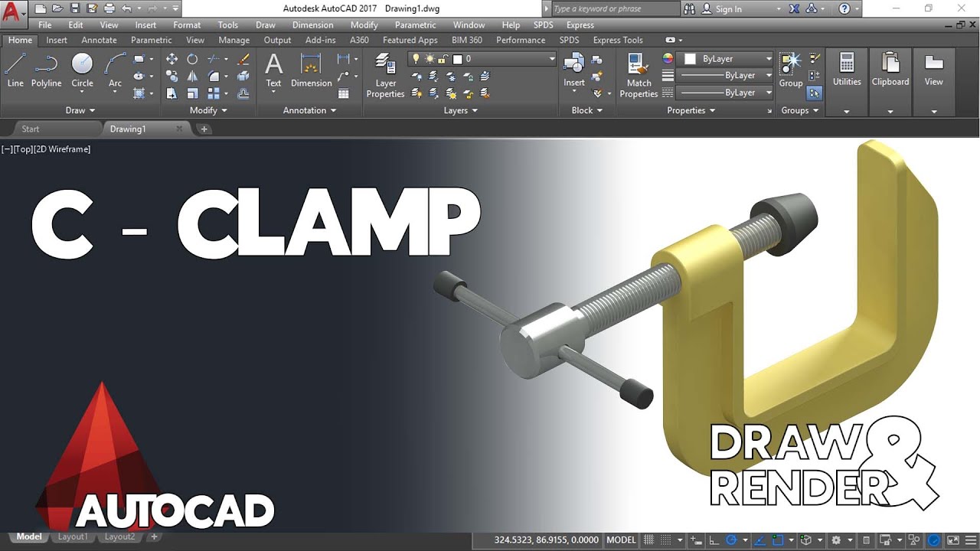The image size is (980, 551).
Task: Start the Erase tool
Action: click(x=243, y=59)
